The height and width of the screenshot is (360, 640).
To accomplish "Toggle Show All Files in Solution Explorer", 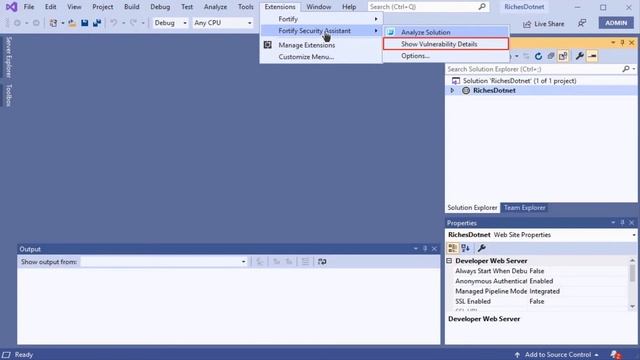I will [563, 56].
